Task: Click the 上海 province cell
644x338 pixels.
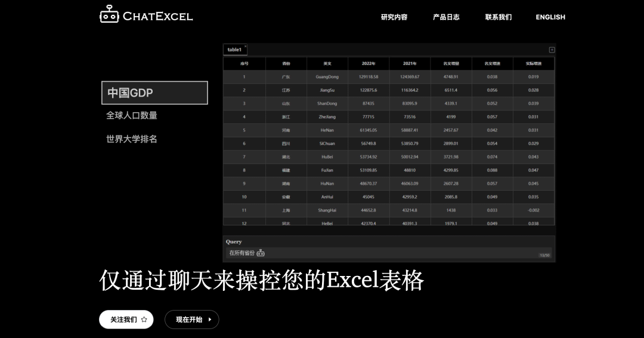Action: [286, 210]
